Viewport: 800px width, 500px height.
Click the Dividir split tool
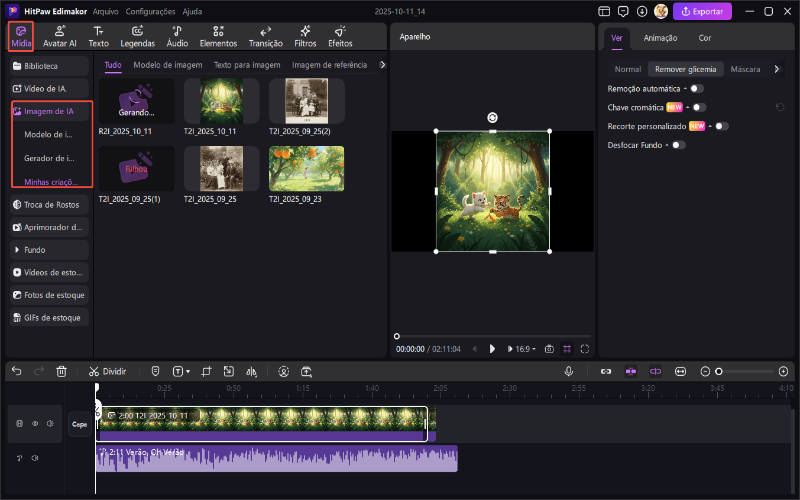tap(107, 371)
